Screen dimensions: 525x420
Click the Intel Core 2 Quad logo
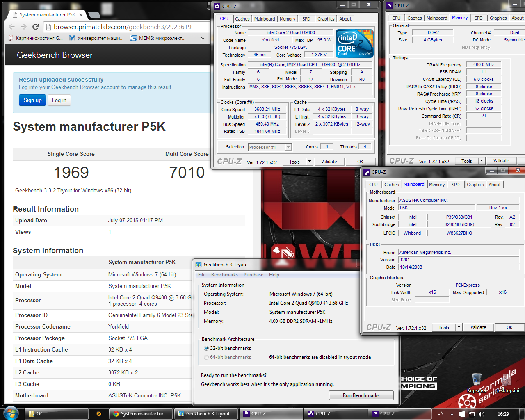coord(354,43)
